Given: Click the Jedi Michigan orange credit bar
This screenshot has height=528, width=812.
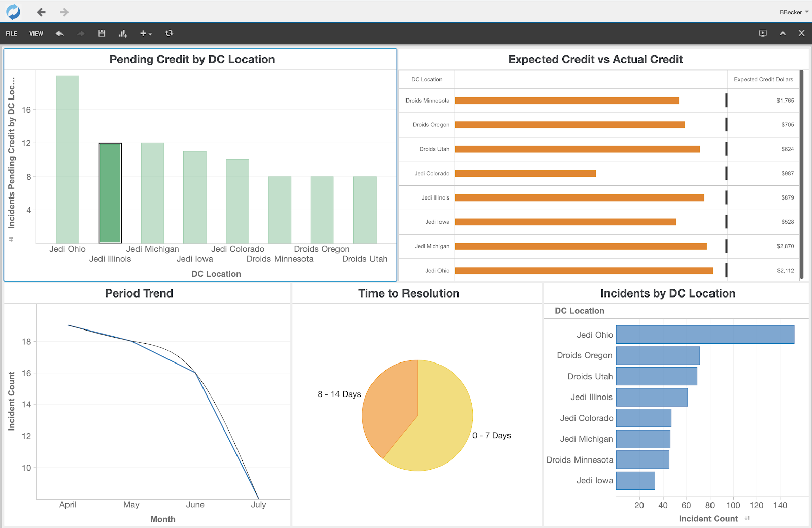Looking at the screenshot, I should click(x=581, y=246).
